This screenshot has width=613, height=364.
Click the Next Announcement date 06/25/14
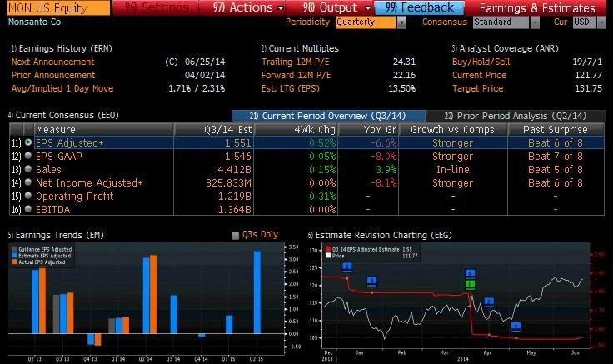point(204,62)
